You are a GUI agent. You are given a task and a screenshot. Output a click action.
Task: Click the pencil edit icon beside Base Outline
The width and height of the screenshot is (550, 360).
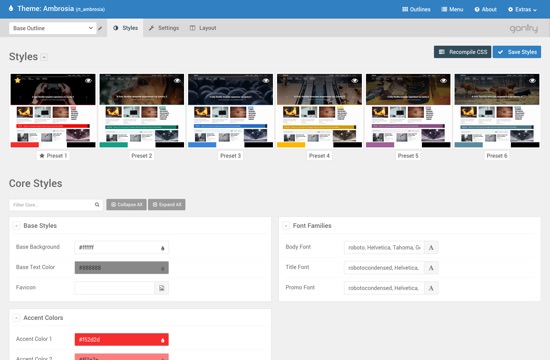click(100, 28)
